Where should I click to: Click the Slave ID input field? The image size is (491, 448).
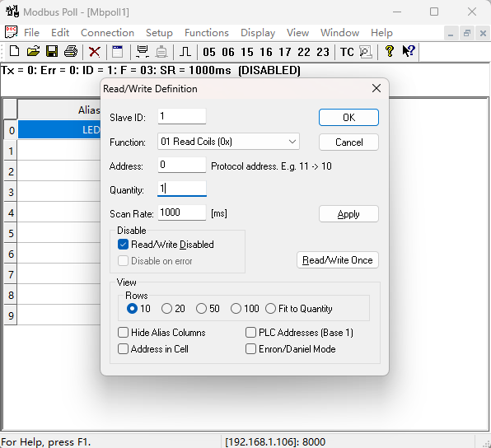182,116
